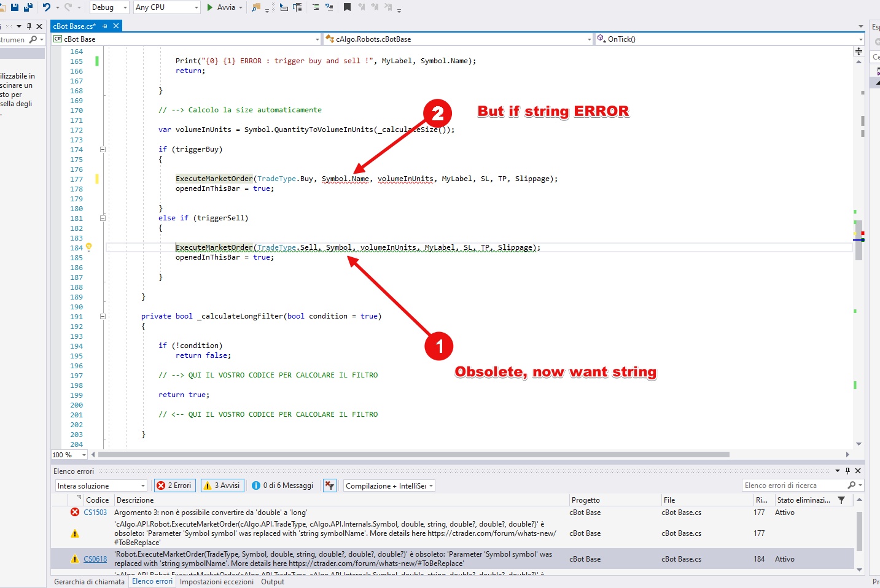Click the filter funnel in Stato eliminazione column

click(841, 500)
